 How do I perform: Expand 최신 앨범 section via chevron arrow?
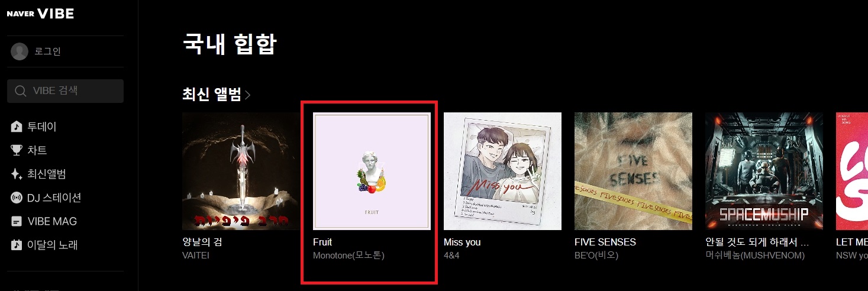pos(247,95)
